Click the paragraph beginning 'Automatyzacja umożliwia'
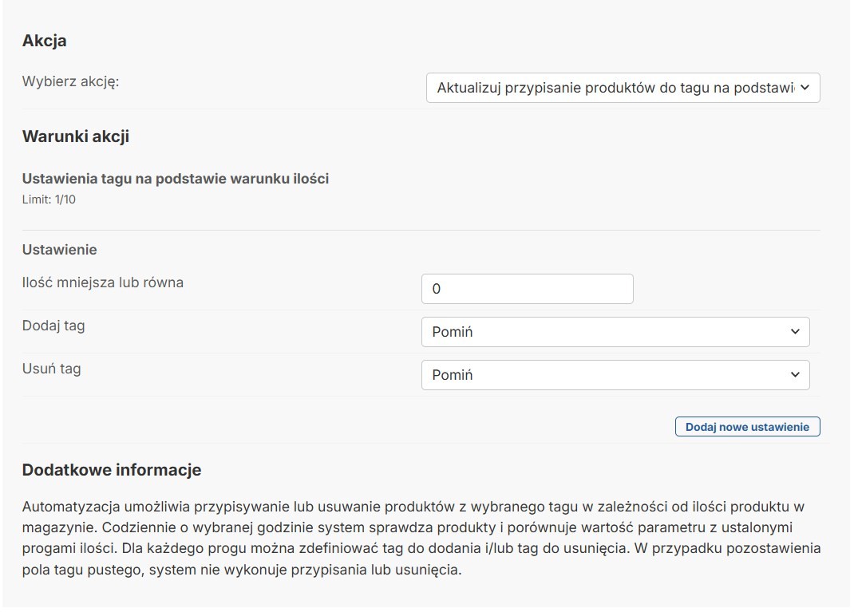 pyautogui.click(x=421, y=538)
